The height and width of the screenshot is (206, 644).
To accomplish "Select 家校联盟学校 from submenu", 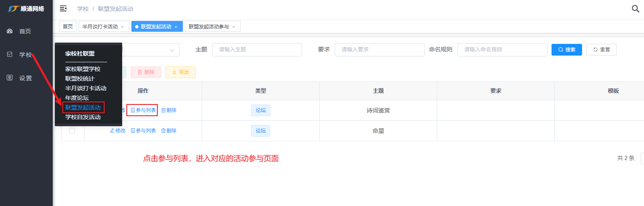I will [83, 69].
